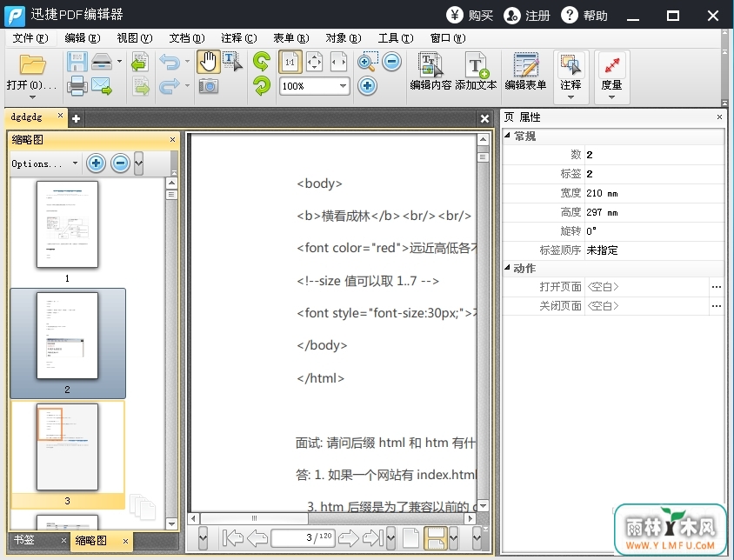Open 视图 menu
This screenshot has width=734, height=560.
134,38
